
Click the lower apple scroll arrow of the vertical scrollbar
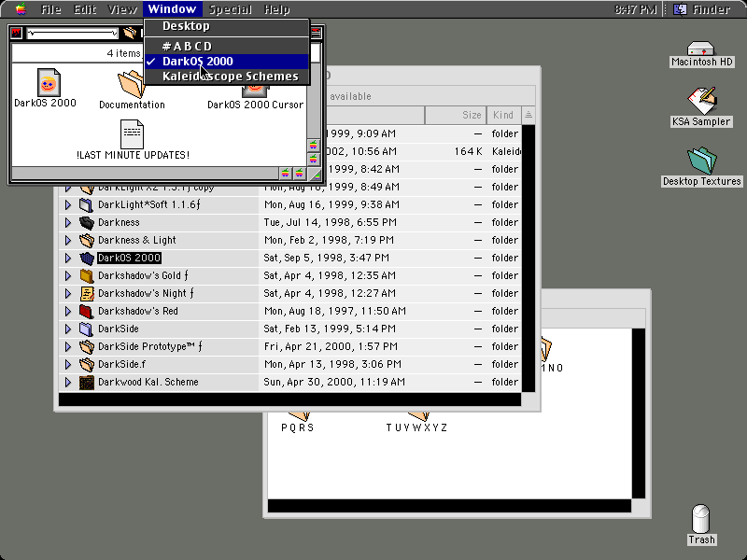click(x=314, y=159)
